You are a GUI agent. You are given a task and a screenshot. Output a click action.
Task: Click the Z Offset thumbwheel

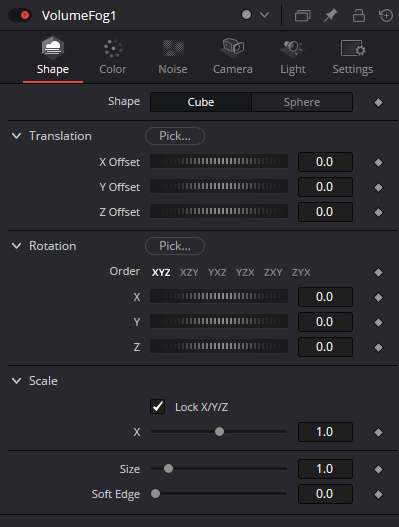tap(219, 211)
